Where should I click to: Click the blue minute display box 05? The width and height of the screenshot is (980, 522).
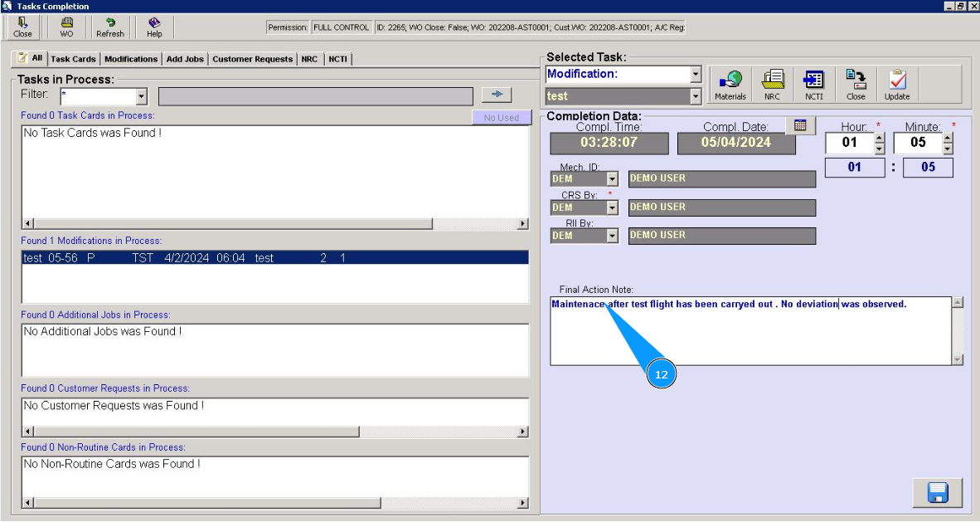pyautogui.click(x=928, y=167)
